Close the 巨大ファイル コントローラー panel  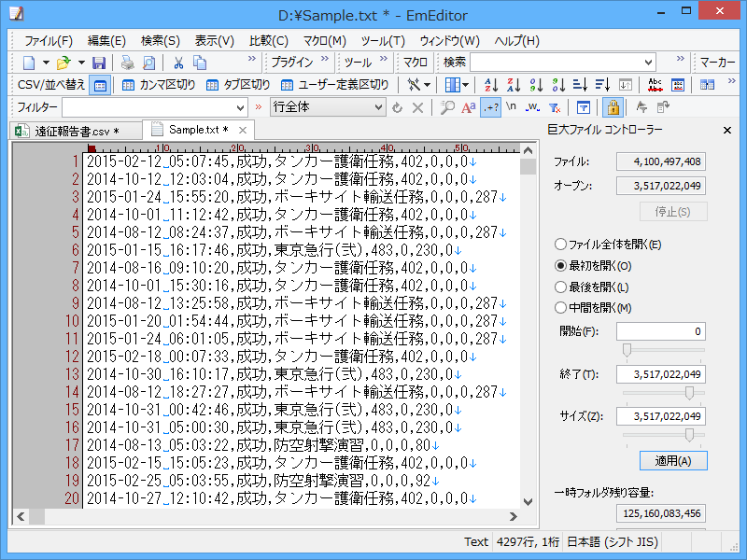726,130
